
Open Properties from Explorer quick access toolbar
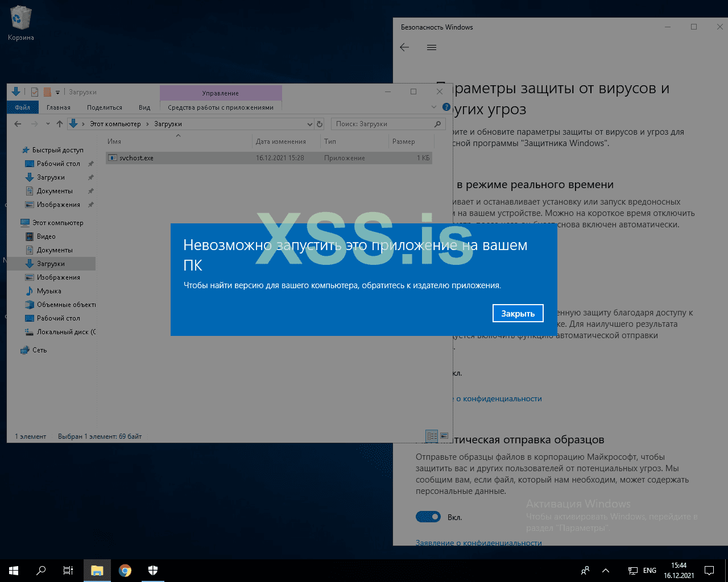35,92
